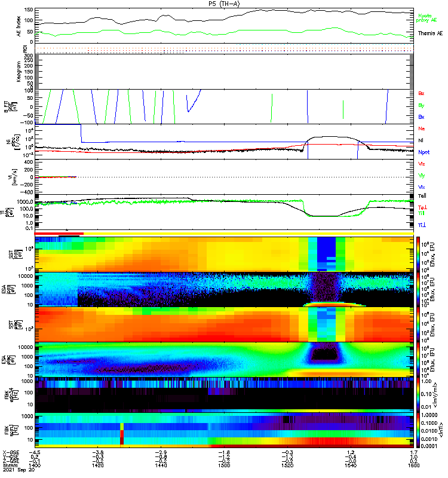Click the "400" tick on the Vi velocity axis

click(x=29, y=162)
